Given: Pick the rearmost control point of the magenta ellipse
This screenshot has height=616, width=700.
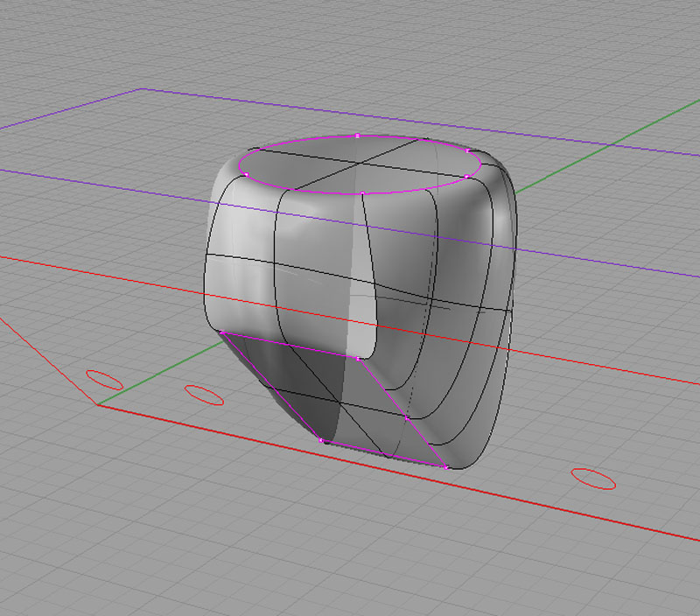Looking at the screenshot, I should click(357, 136).
